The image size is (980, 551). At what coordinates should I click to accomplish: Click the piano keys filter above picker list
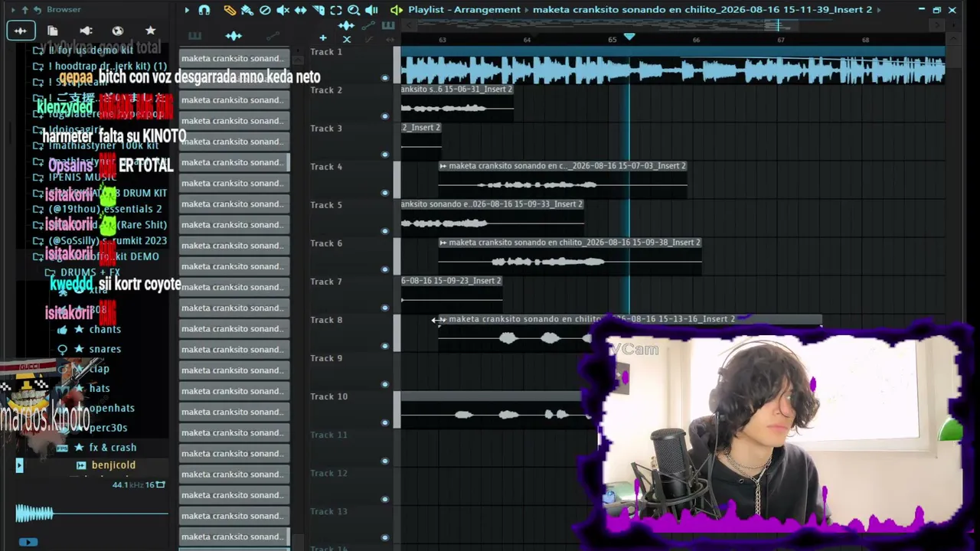pos(195,36)
